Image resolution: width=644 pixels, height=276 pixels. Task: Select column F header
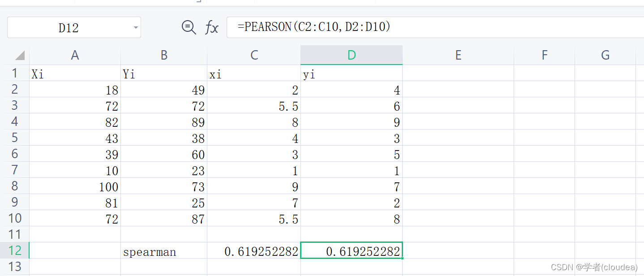pos(545,55)
